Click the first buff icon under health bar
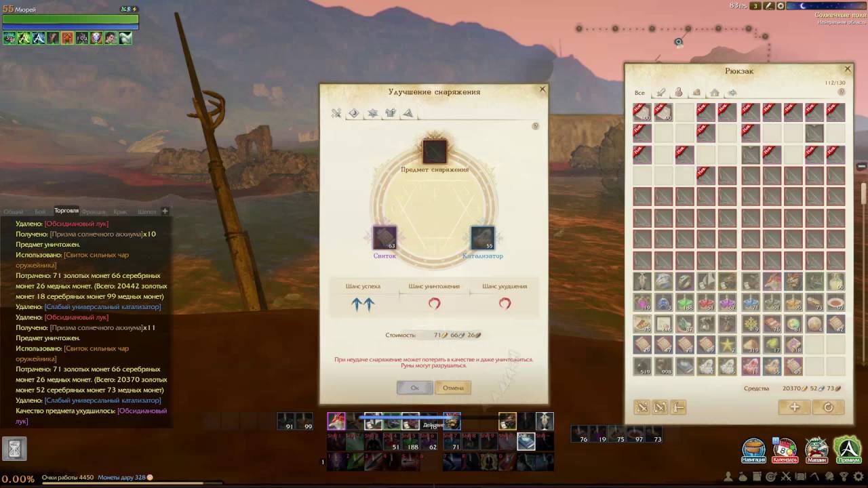 pyautogui.click(x=9, y=38)
